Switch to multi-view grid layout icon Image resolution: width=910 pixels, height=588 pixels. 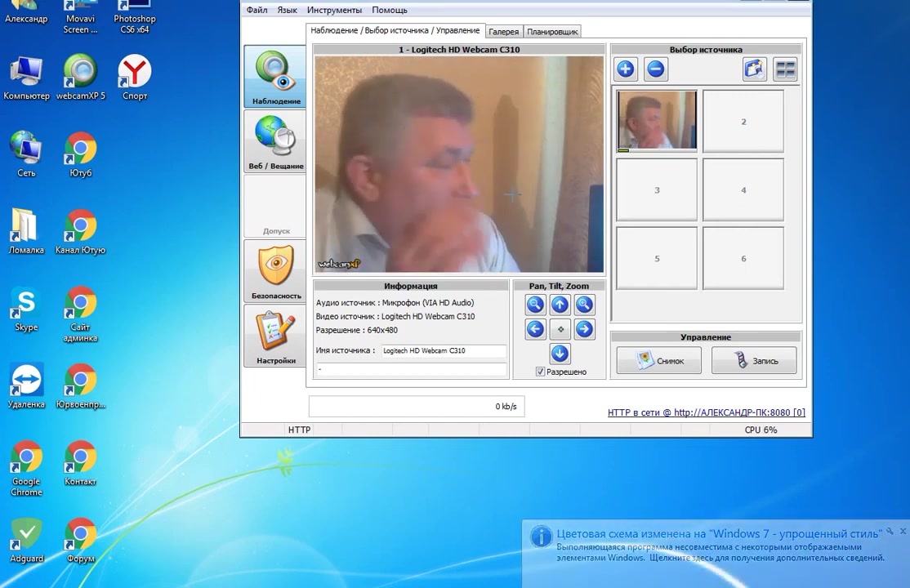pos(785,69)
